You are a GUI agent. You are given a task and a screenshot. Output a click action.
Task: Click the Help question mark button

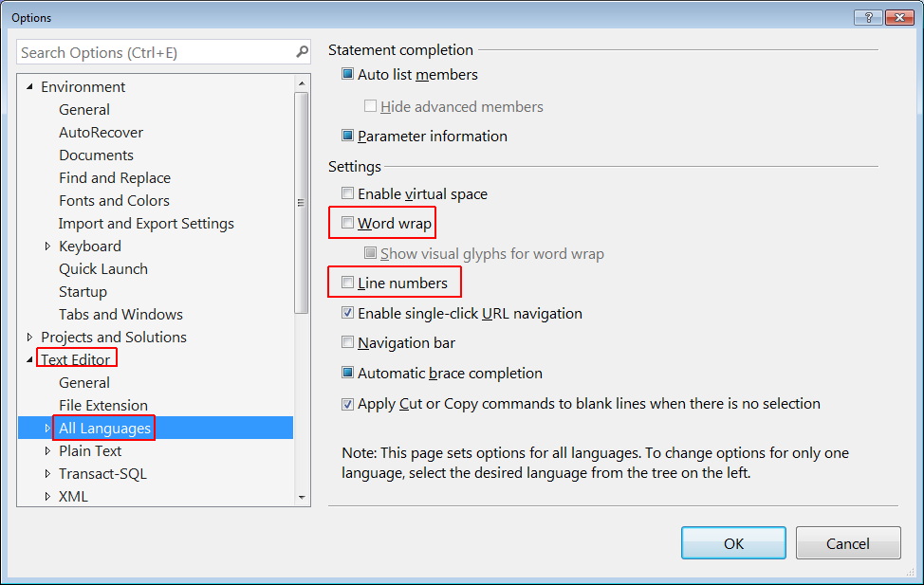867,17
